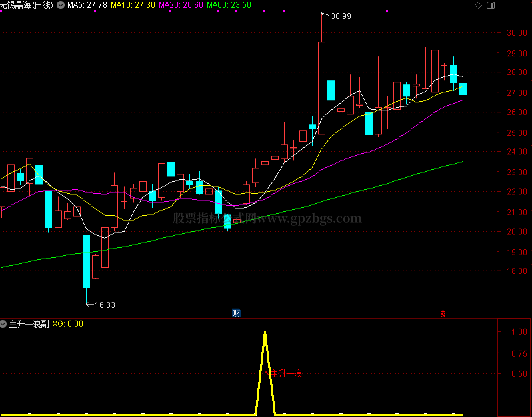
Task: Click the red 主升一浪 signal label
Action: pyautogui.click(x=286, y=374)
